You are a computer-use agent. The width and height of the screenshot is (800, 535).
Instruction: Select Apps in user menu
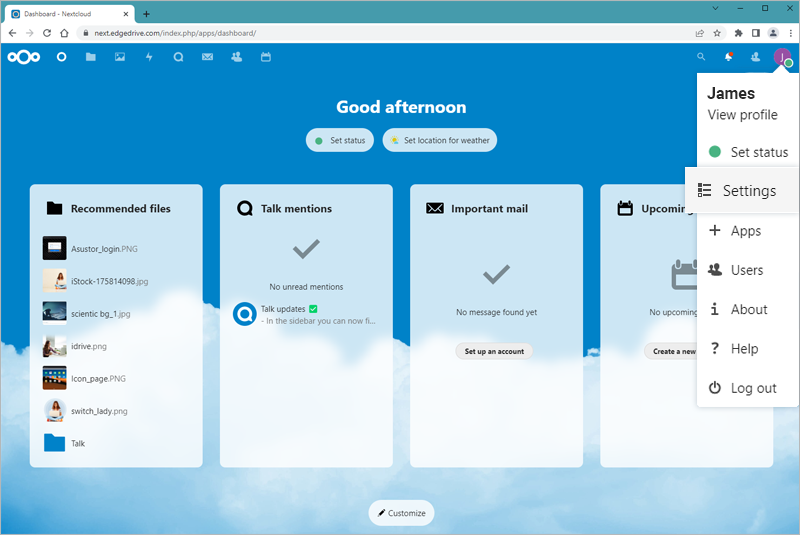747,231
